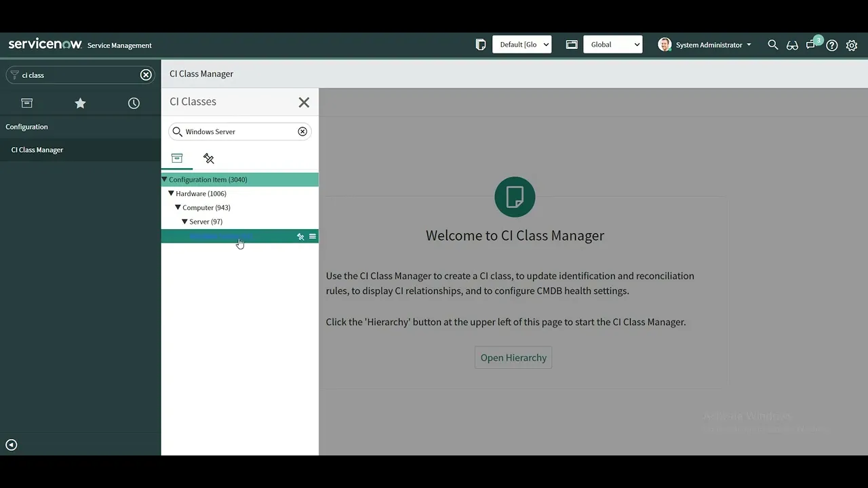This screenshot has height=488, width=868.
Task: Collapse the Hardware tree node
Action: click(171, 194)
